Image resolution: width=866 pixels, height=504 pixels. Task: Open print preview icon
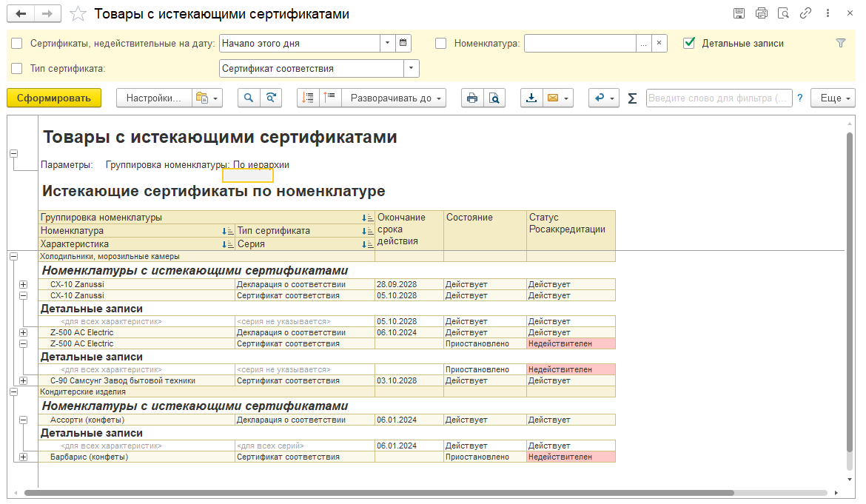click(494, 98)
